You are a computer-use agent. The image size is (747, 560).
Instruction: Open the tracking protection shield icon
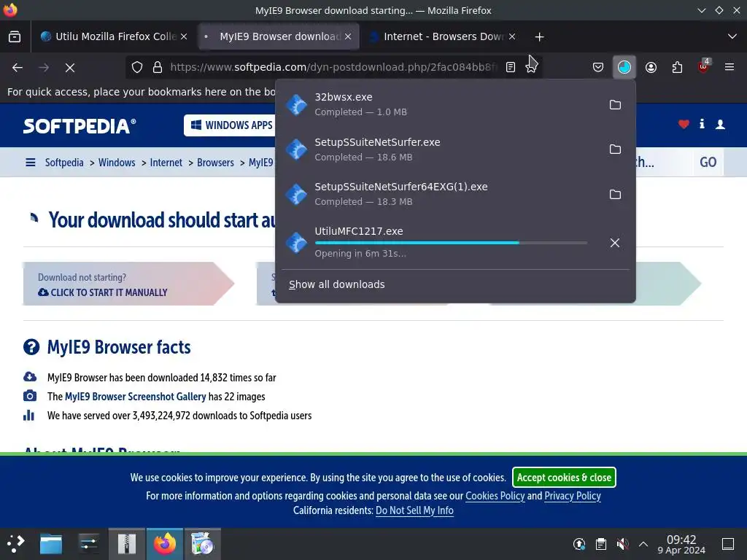pos(137,68)
